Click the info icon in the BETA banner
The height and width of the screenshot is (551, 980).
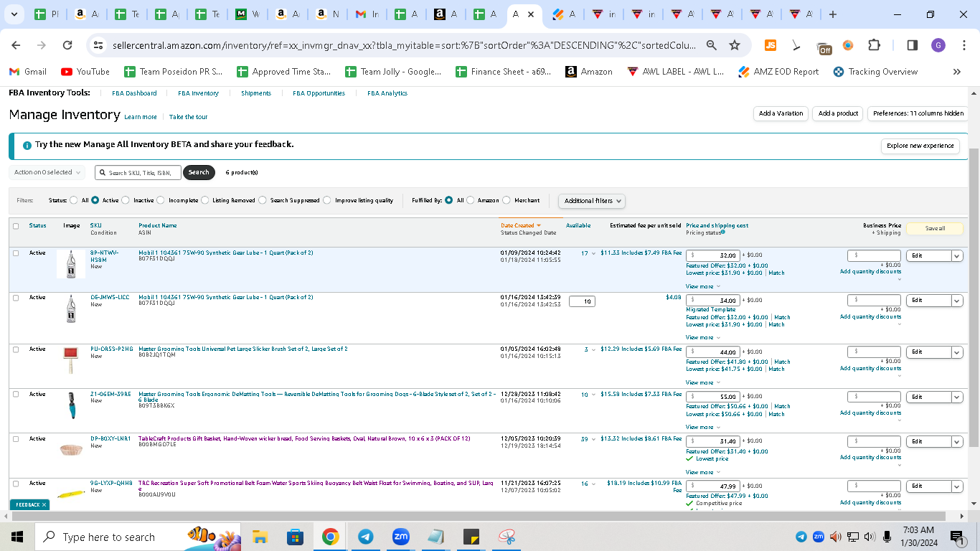(27, 145)
